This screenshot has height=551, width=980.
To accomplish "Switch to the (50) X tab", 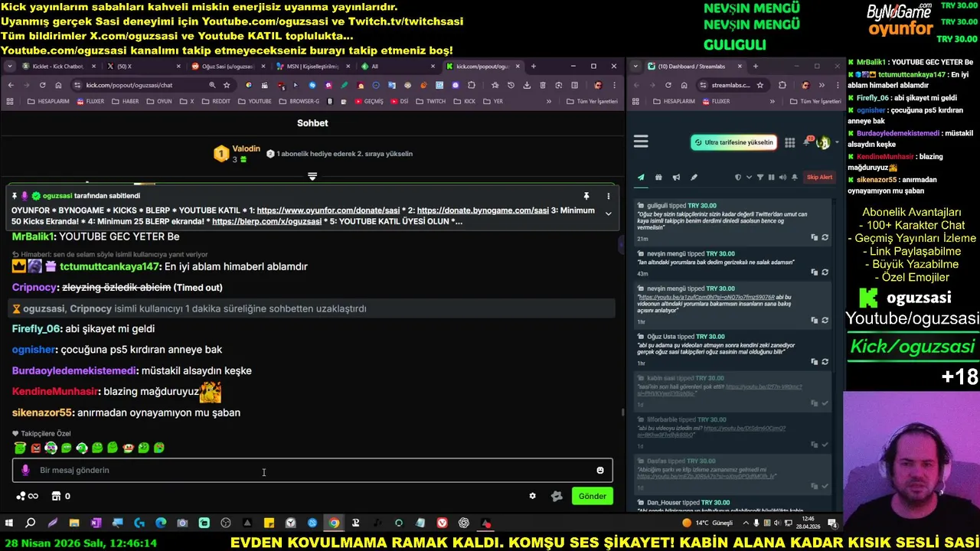I will [141, 67].
